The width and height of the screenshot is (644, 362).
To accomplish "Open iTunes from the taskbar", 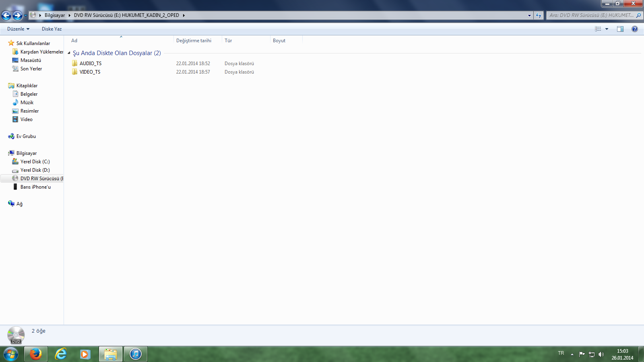I will click(136, 354).
